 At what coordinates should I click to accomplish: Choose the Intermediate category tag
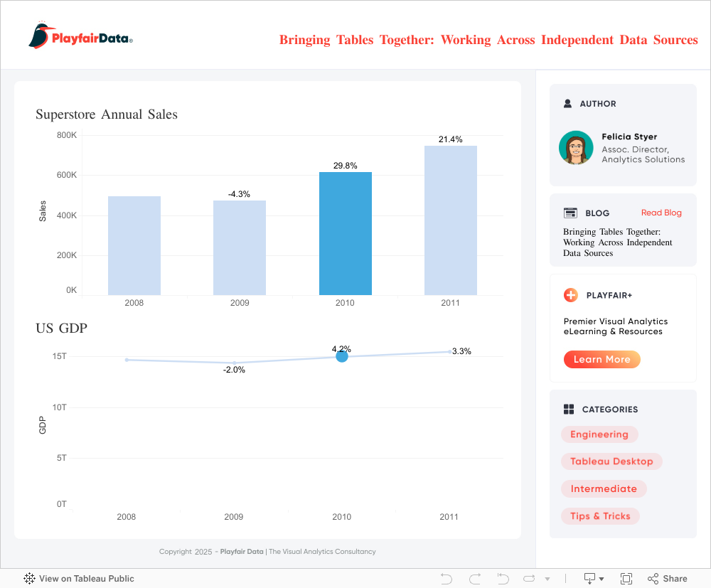(x=603, y=488)
